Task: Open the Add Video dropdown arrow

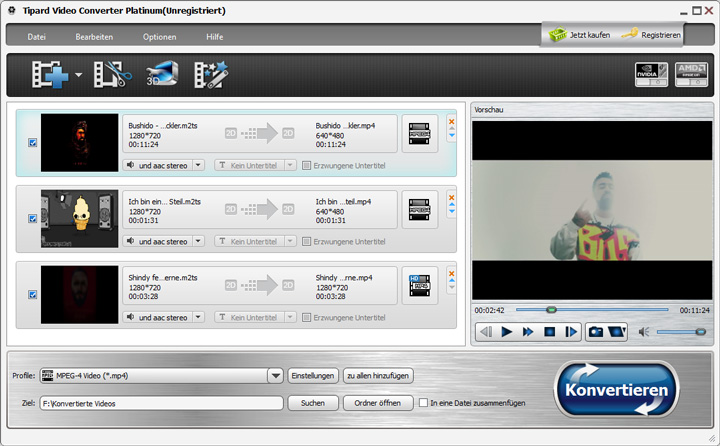Action: (79, 74)
